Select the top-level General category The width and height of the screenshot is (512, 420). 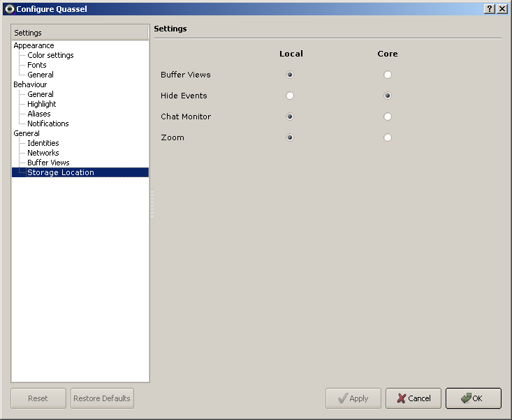pos(27,133)
